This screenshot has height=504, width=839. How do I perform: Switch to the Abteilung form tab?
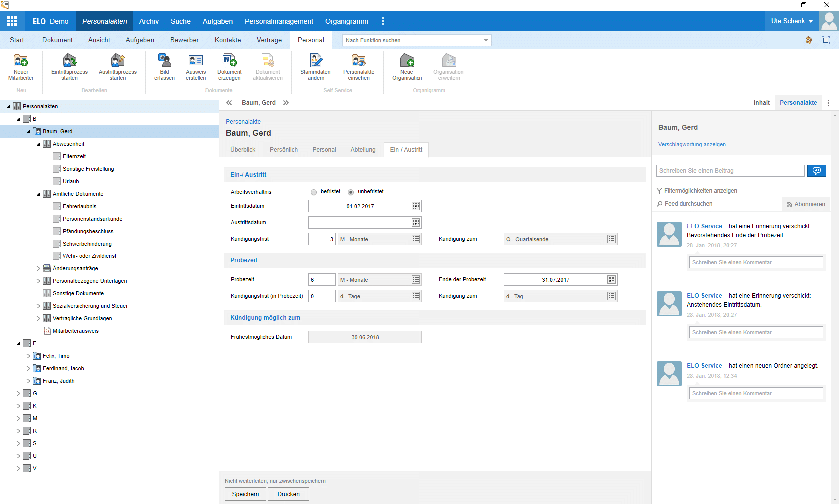363,150
